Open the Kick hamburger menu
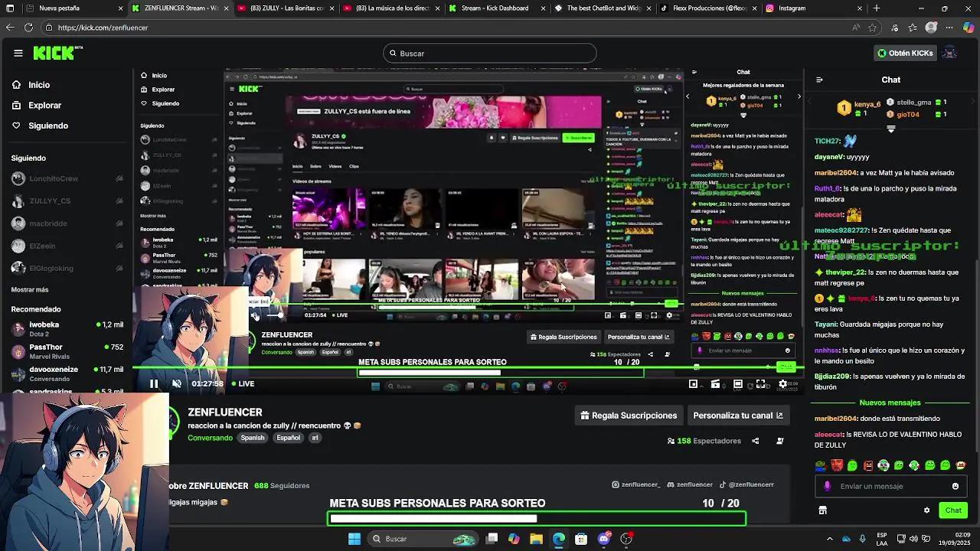980x551 pixels. (18, 53)
